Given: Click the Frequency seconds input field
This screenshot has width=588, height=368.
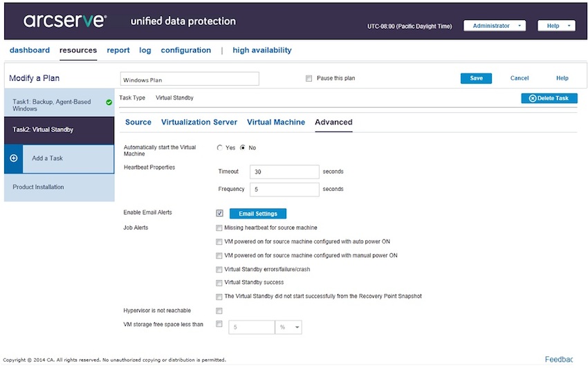Looking at the screenshot, I should pyautogui.click(x=284, y=190).
